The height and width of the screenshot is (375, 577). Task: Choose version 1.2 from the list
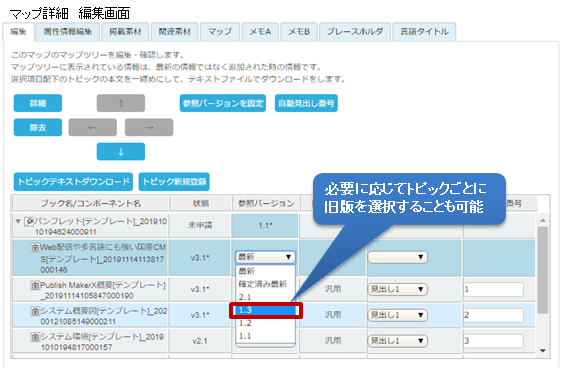(265, 323)
